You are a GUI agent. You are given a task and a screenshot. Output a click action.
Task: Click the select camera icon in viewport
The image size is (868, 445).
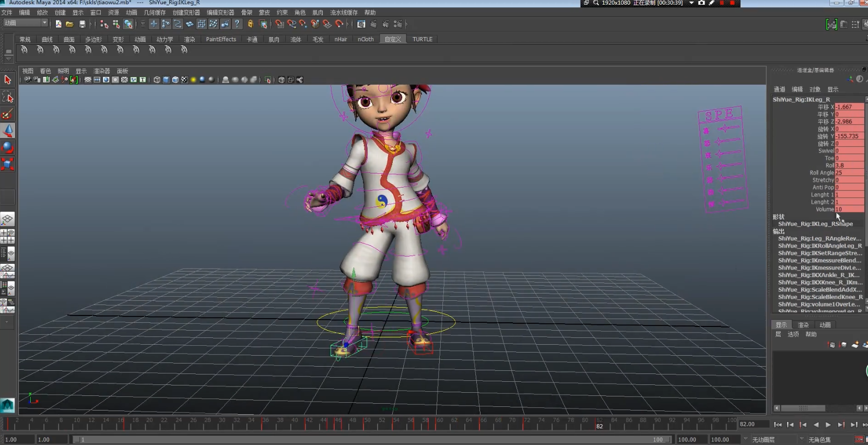27,80
